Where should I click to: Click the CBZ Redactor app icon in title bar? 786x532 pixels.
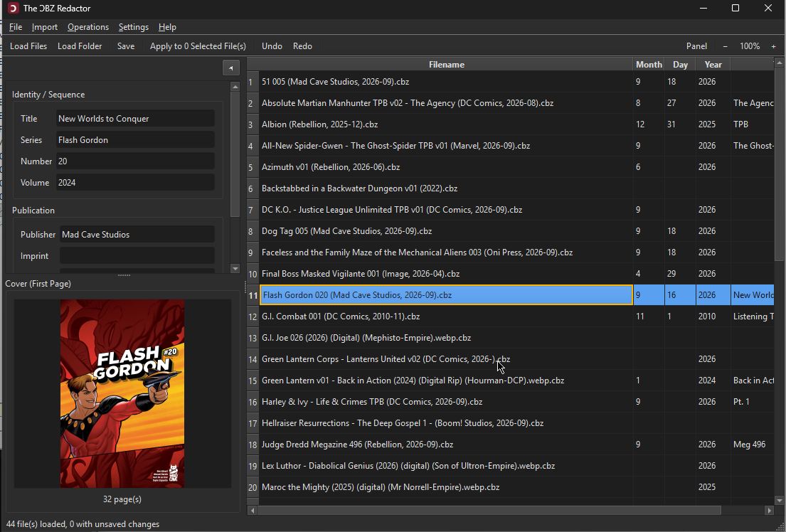pyautogui.click(x=13, y=8)
